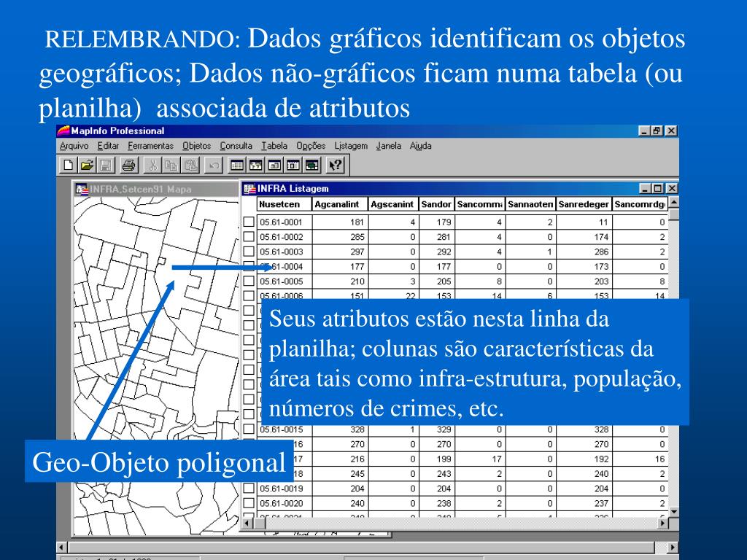Open the Ajuda menu

pos(421,146)
